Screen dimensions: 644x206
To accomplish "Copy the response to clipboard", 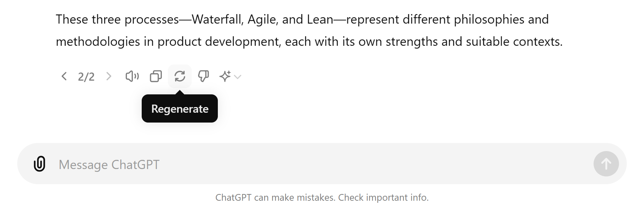I will click(x=155, y=76).
